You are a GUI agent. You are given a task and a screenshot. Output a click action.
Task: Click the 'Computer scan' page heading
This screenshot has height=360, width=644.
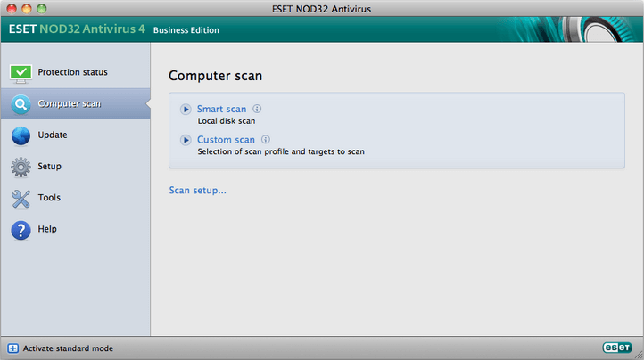215,76
